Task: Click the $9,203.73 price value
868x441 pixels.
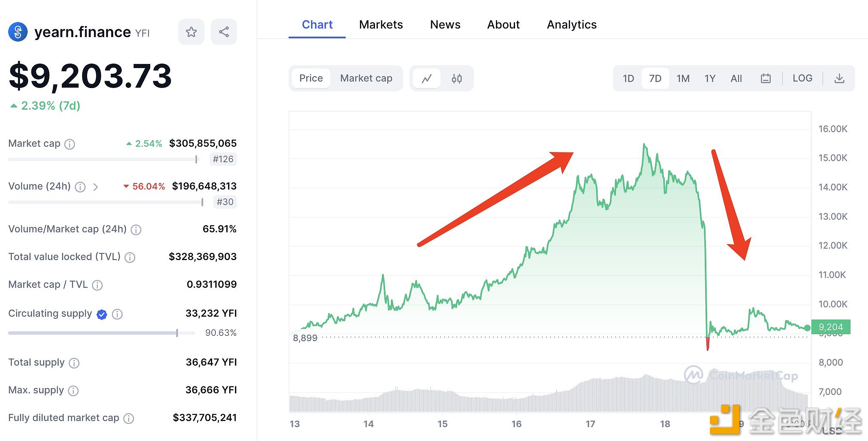Action: 90,76
